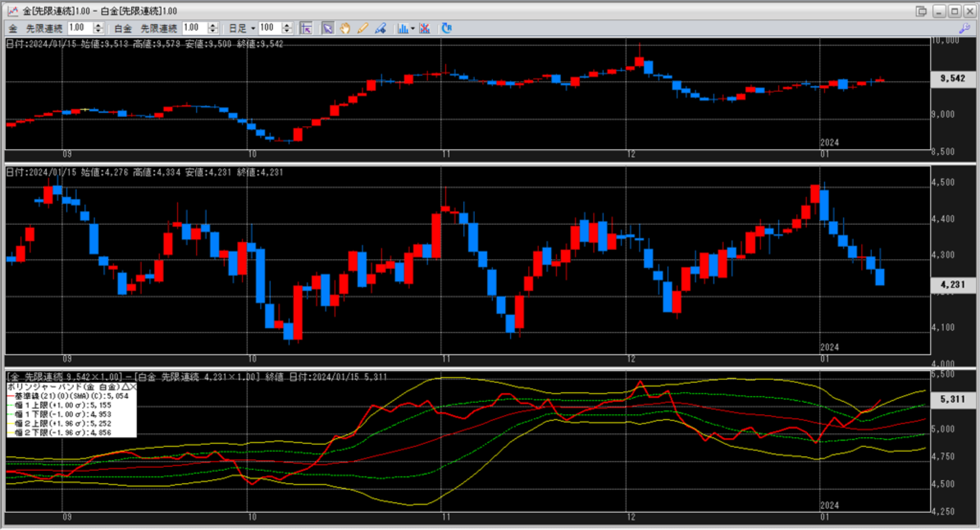980x530 pixels.
Task: Click the detach window icon in title bar
Action: [x=921, y=10]
